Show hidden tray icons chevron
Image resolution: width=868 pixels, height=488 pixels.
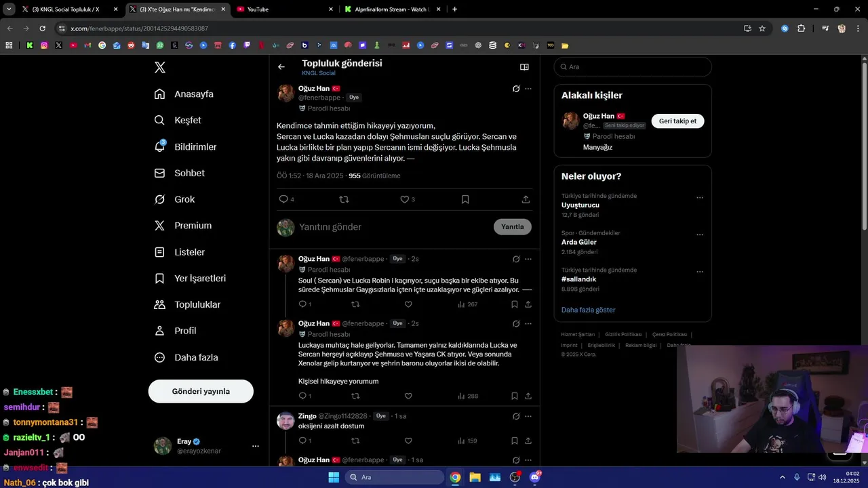click(x=782, y=477)
